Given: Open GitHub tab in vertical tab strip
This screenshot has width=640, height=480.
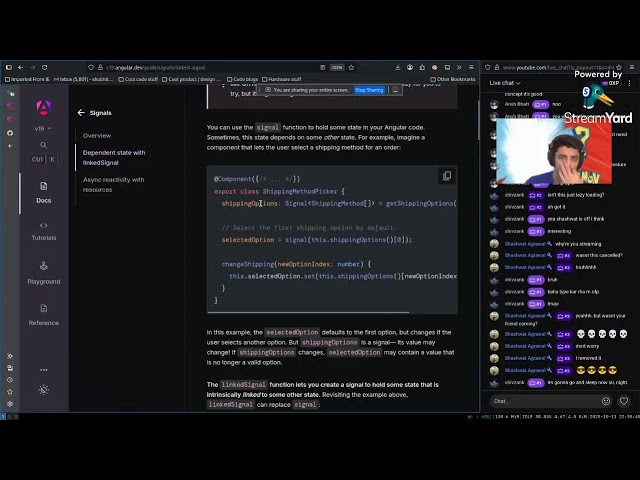Looking at the screenshot, I should tap(10, 133).
